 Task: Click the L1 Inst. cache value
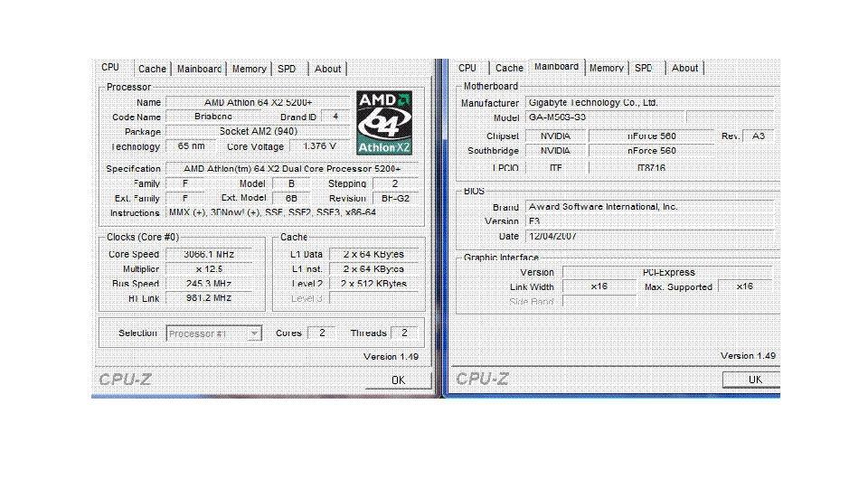(373, 269)
